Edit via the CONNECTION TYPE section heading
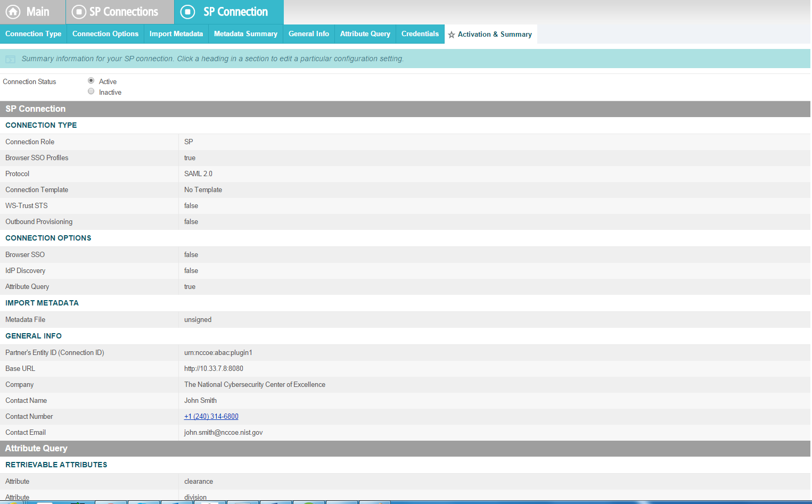 point(41,126)
